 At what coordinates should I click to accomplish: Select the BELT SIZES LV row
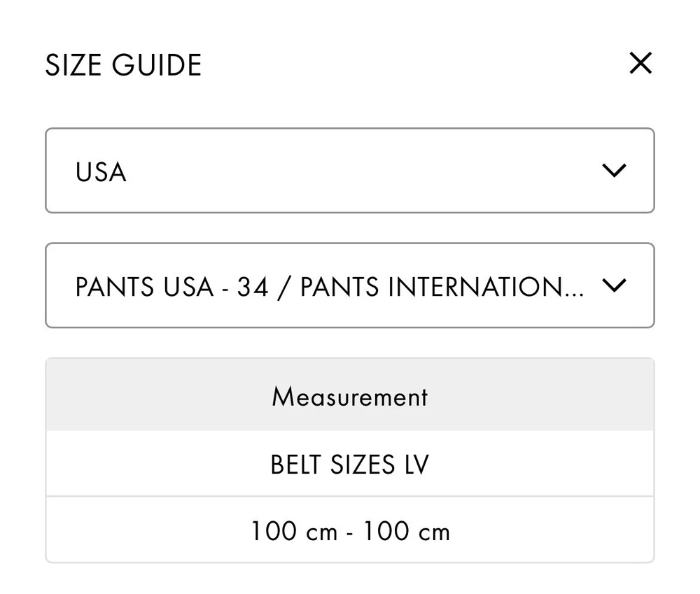[x=349, y=465]
